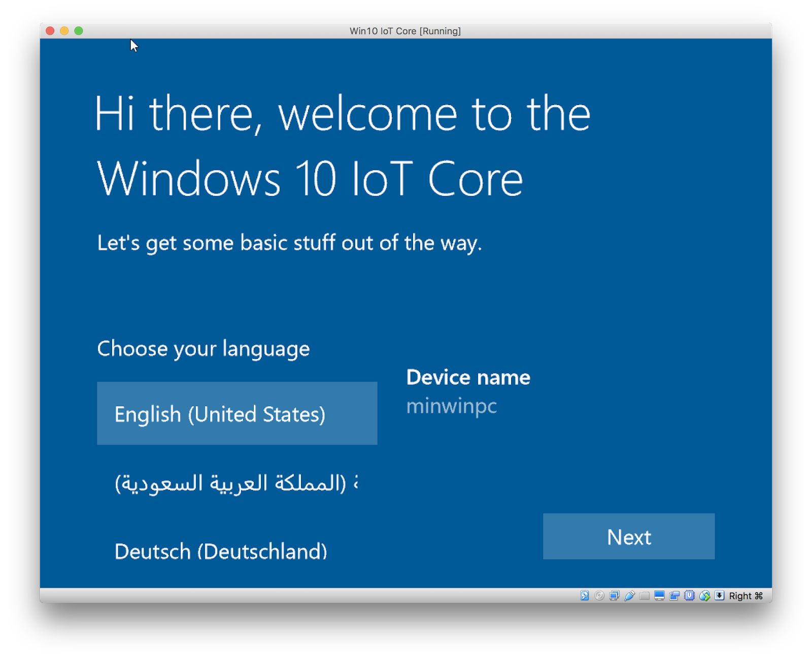The height and width of the screenshot is (660, 812).
Task: Click the display monitor icon in status bar
Action: pos(659,596)
